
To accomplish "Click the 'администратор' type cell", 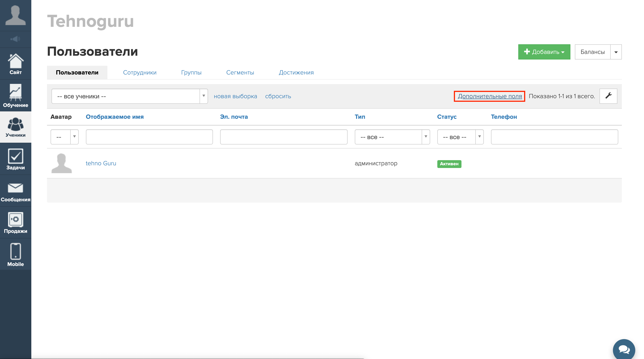I will coord(376,163).
